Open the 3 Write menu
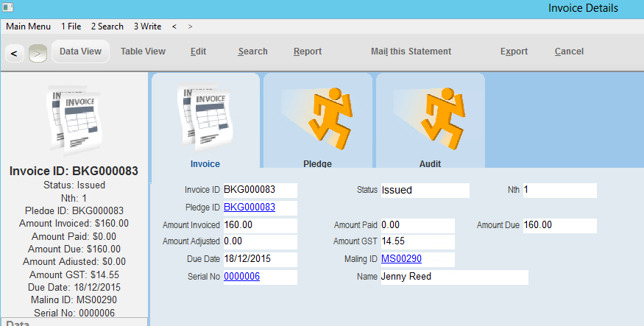The image size is (644, 326). pyautogui.click(x=147, y=26)
